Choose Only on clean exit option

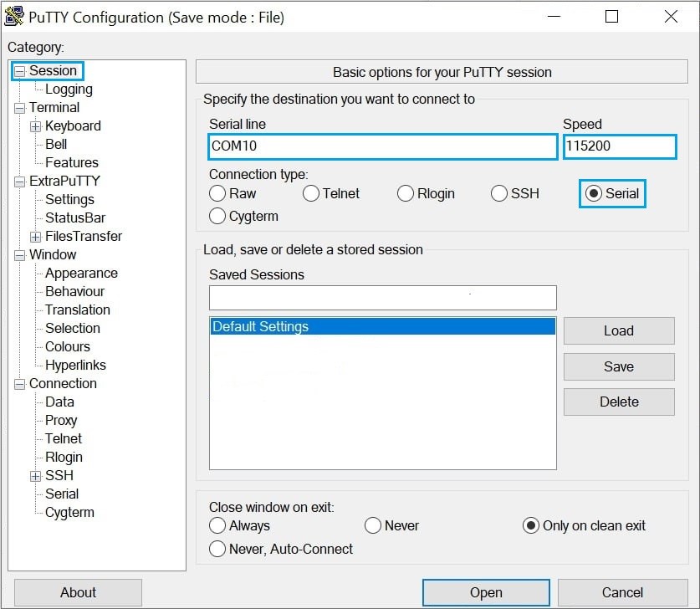coord(584,525)
